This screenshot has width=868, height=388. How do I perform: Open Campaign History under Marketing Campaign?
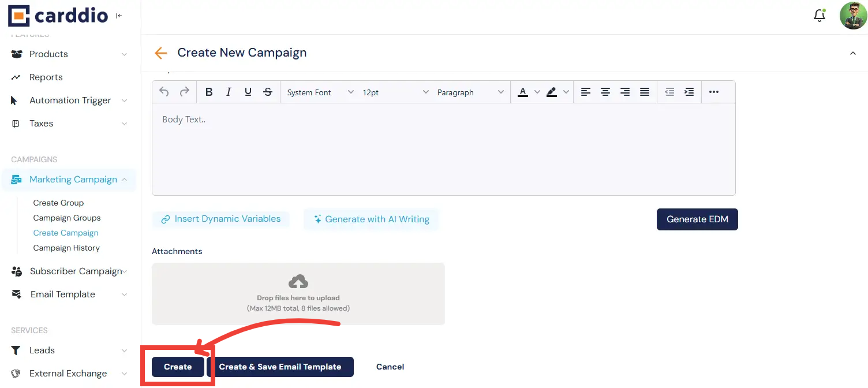66,247
